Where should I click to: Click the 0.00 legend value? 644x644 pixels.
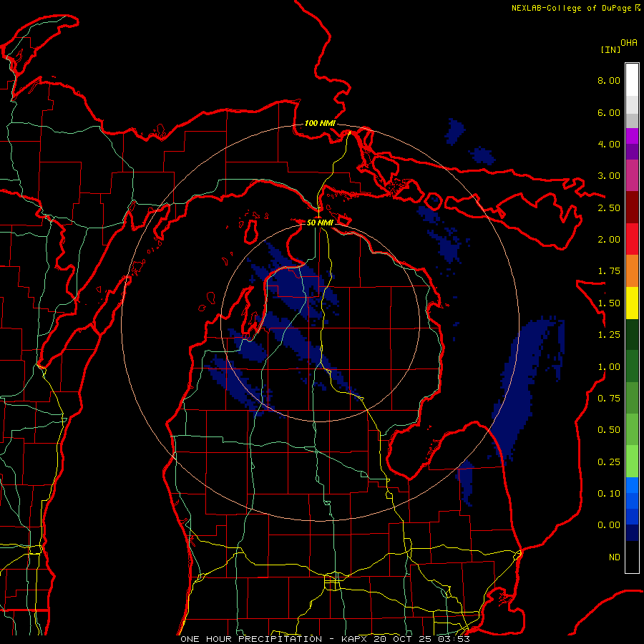coord(609,525)
